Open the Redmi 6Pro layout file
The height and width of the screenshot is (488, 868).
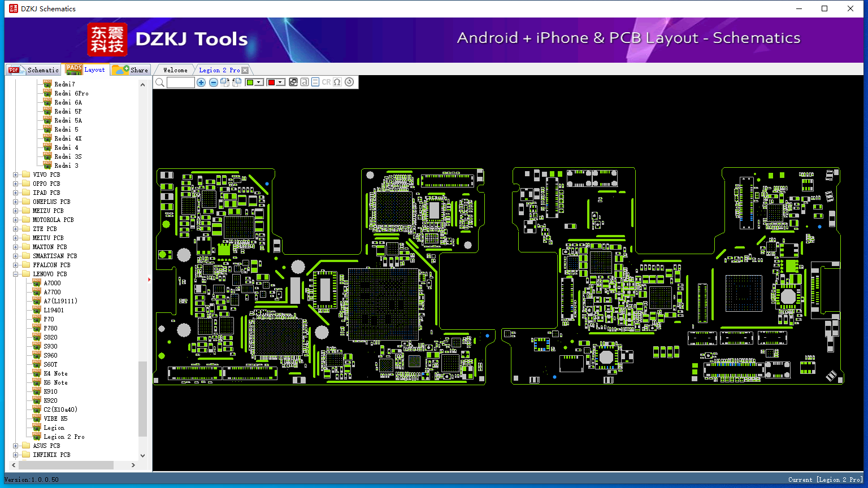[71, 93]
